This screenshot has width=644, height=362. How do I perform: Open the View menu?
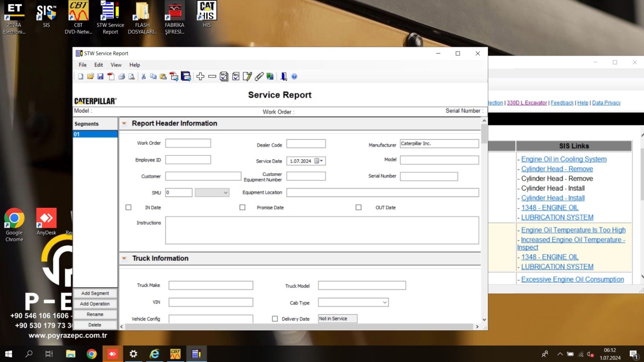tap(116, 65)
